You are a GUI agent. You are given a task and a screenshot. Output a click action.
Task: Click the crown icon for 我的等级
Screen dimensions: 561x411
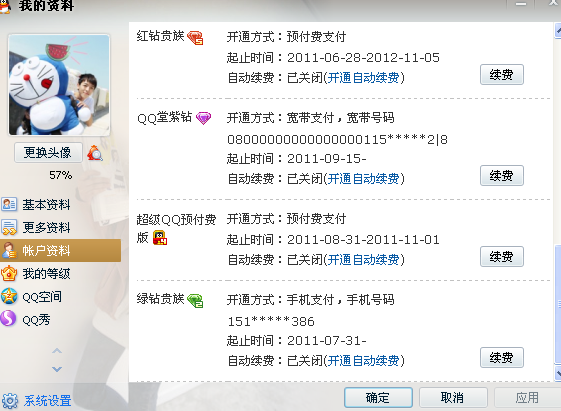(9, 274)
